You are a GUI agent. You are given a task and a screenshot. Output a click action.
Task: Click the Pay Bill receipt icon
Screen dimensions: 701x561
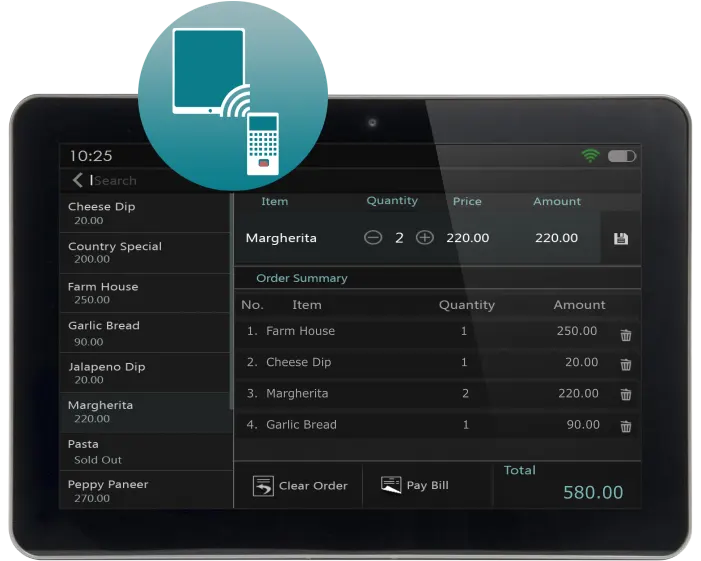[391, 485]
